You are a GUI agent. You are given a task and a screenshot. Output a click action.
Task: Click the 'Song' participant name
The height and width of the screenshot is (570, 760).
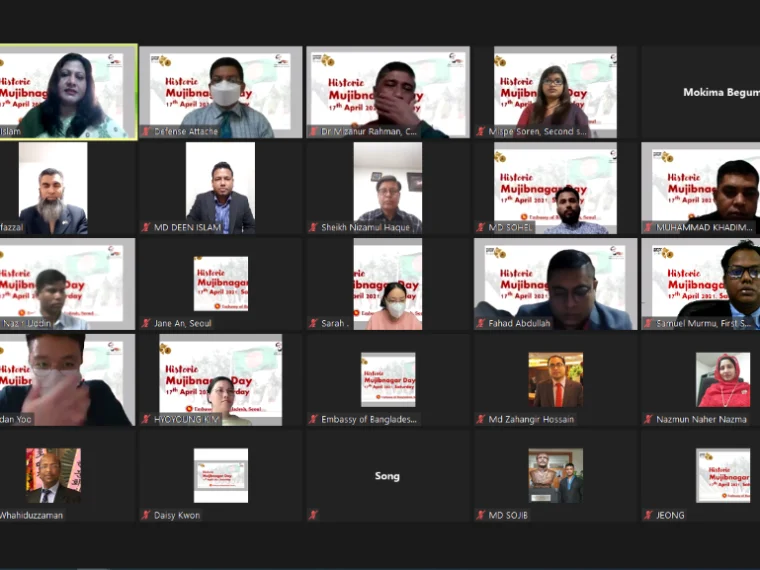[387, 476]
